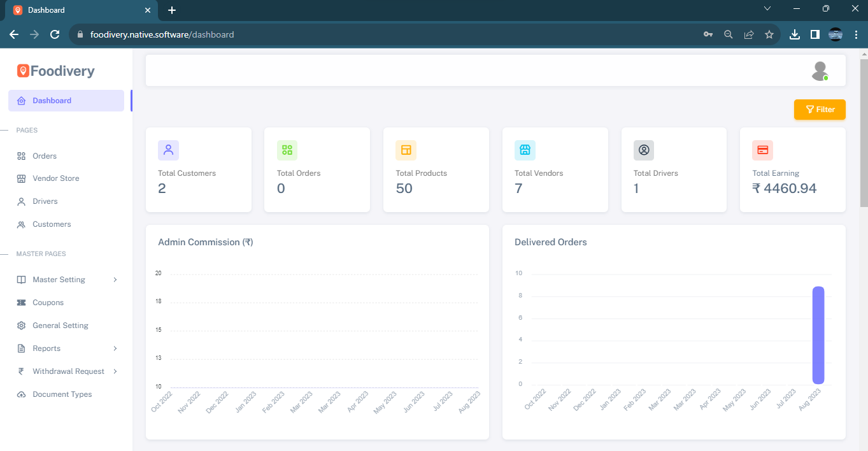
Task: Click the Total Vendors count 7
Action: click(518, 189)
